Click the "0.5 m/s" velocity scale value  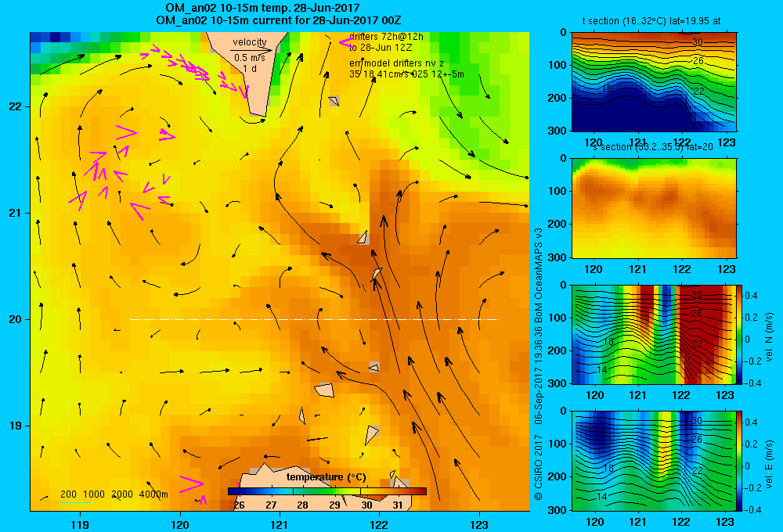click(x=250, y=58)
